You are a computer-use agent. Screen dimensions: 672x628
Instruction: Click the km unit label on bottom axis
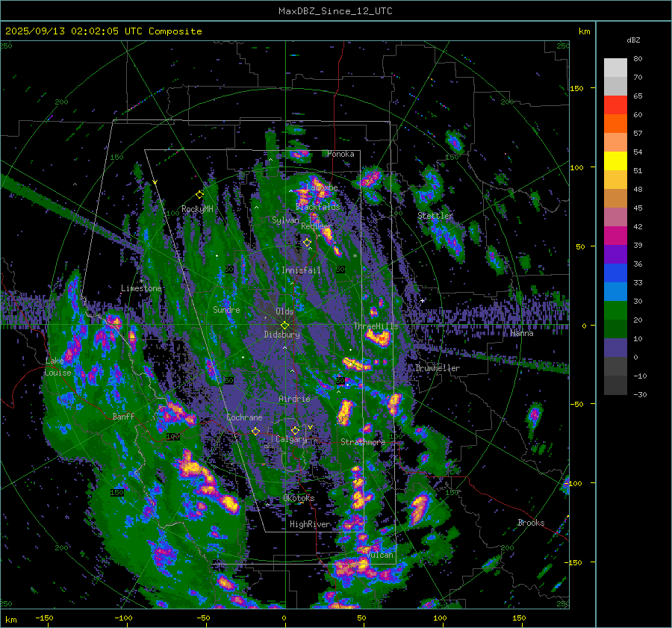11,620
